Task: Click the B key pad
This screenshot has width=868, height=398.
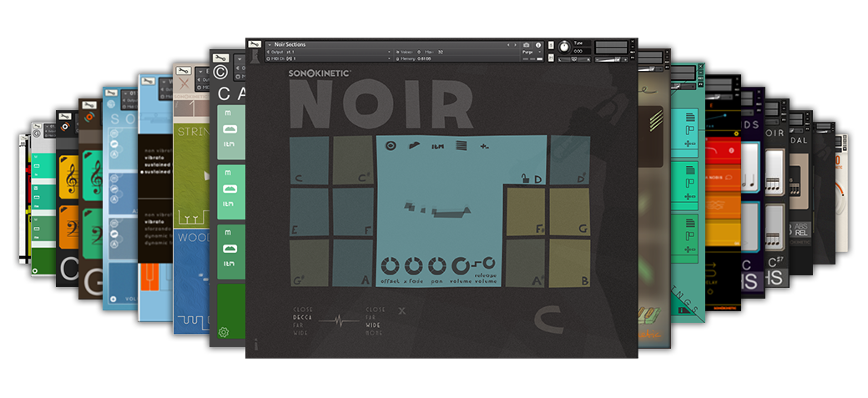Action: pyautogui.click(x=569, y=263)
